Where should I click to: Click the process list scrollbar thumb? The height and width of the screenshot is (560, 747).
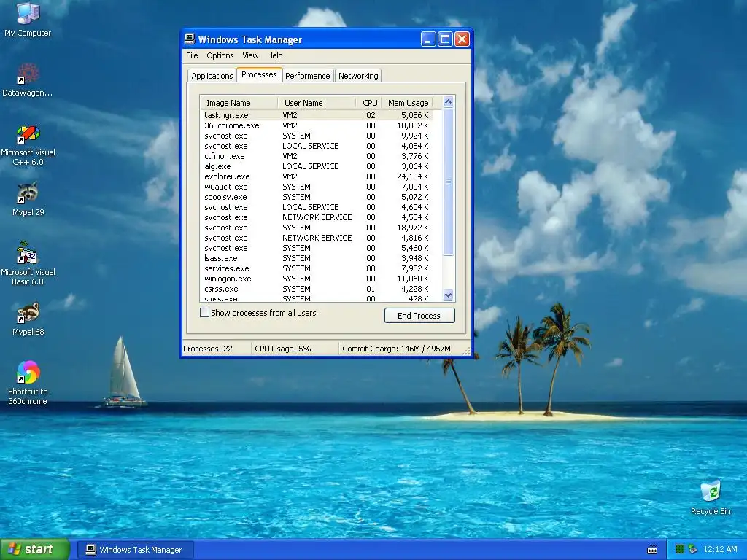tap(448, 182)
